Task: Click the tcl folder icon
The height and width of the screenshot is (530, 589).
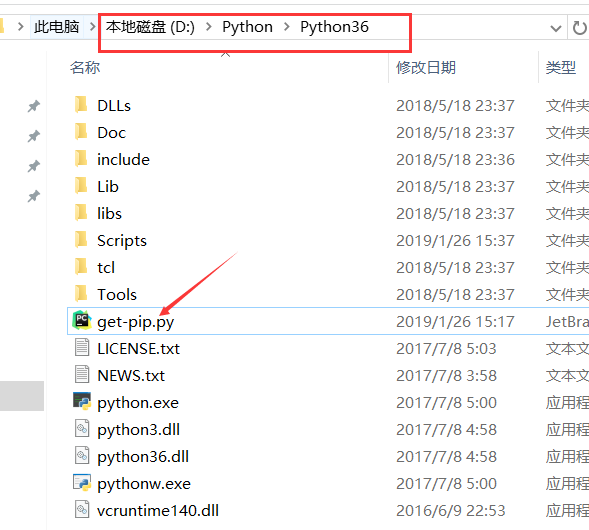Action: [81, 267]
